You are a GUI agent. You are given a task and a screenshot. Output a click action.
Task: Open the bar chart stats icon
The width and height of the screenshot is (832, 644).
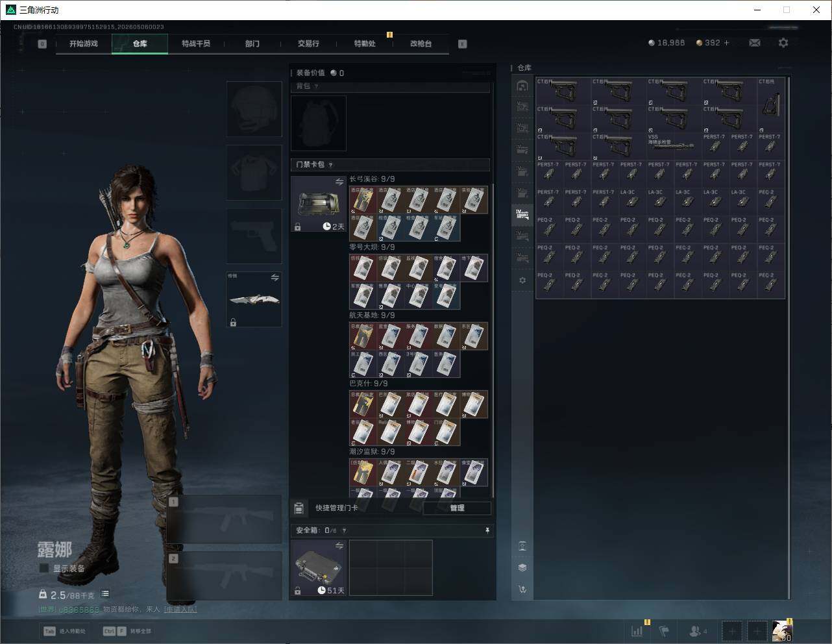[x=637, y=630]
